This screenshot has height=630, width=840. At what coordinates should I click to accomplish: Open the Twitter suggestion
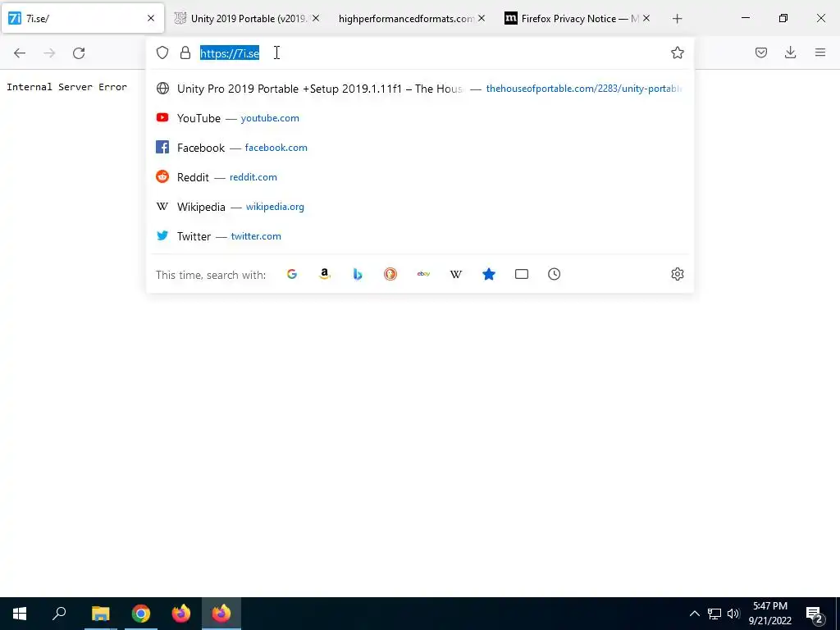point(419,235)
